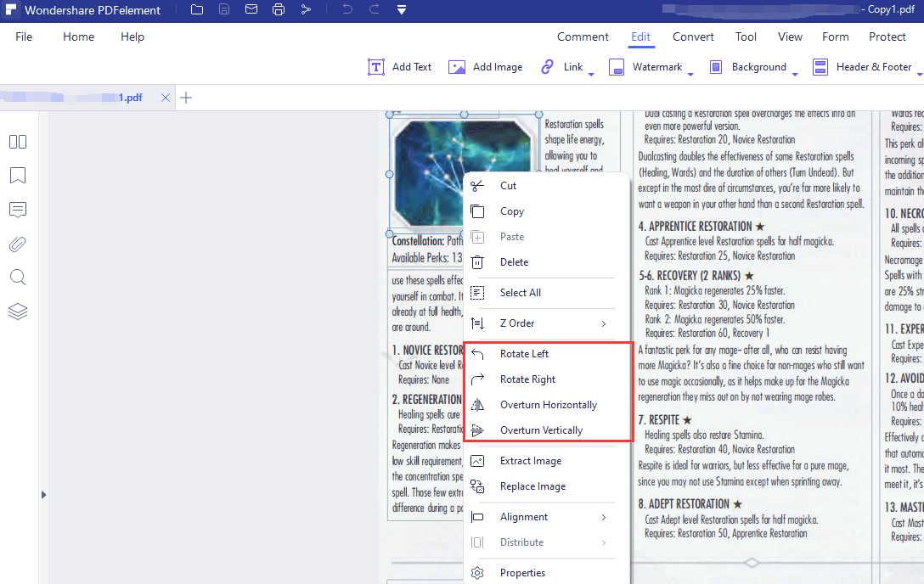Open the Bookmarks panel
This screenshot has width=924, height=584.
pyautogui.click(x=18, y=176)
